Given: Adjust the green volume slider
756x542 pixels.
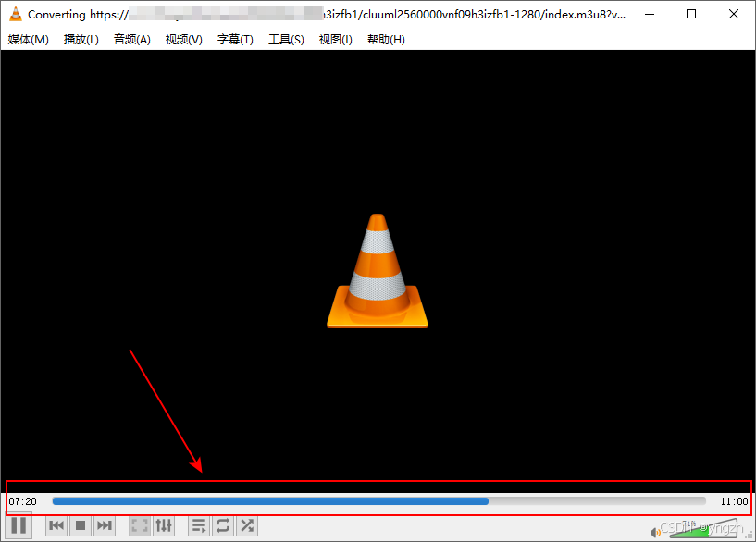Looking at the screenshot, I should [x=704, y=528].
